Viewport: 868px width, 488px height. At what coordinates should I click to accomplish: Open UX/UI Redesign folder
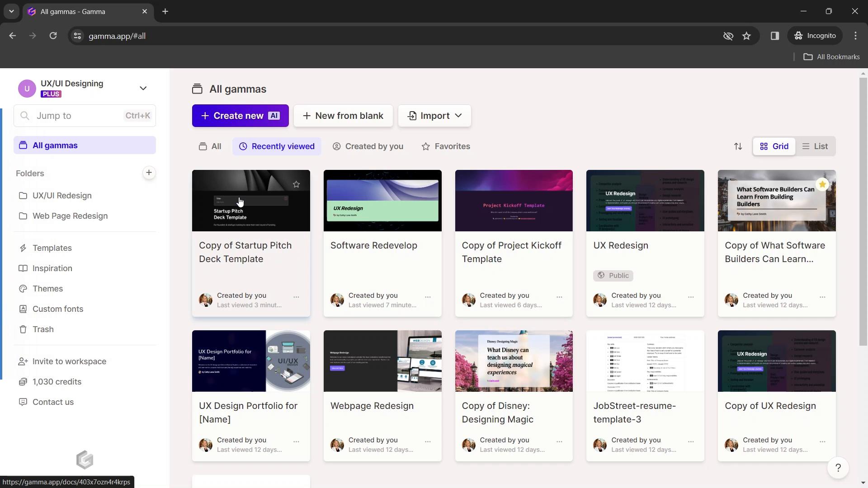click(x=62, y=196)
